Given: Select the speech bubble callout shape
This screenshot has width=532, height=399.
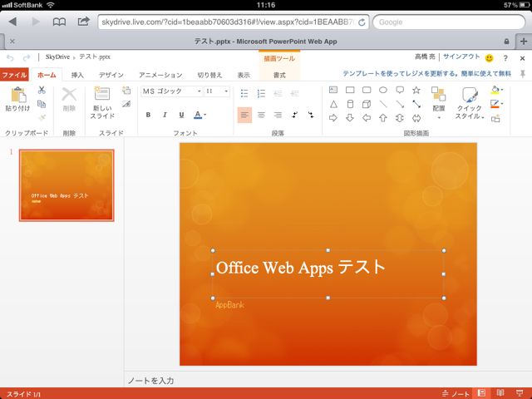Looking at the screenshot, I should [400, 90].
